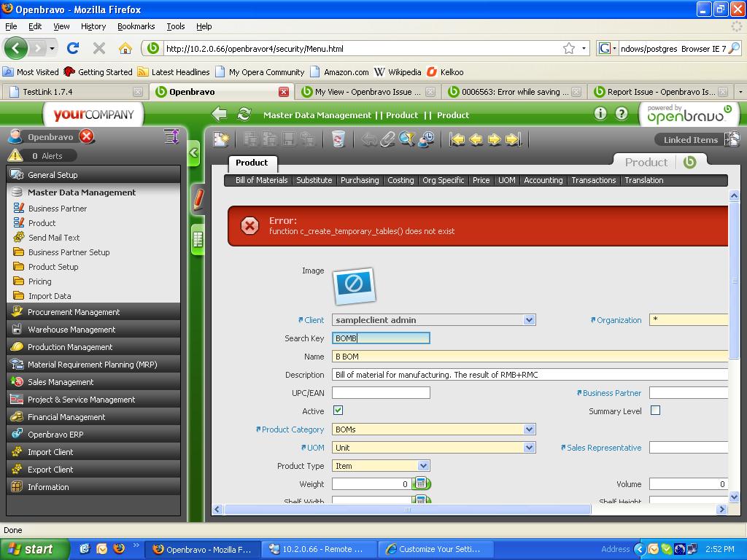The height and width of the screenshot is (560, 747).
Task: Click the refresh icon in Openbravo header
Action: [244, 114]
